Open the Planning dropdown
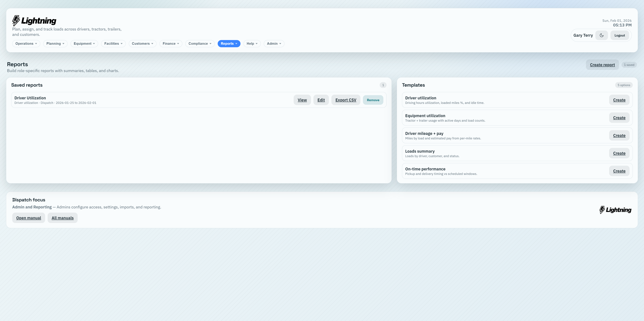The image size is (644, 321). [x=55, y=43]
